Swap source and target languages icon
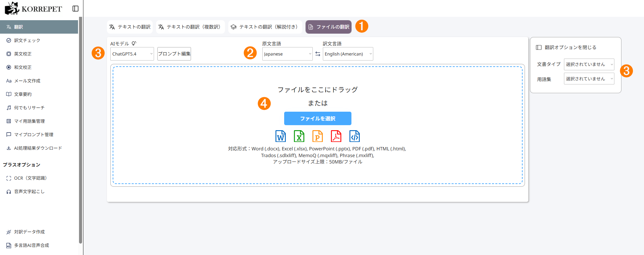The image size is (644, 255). click(x=318, y=54)
